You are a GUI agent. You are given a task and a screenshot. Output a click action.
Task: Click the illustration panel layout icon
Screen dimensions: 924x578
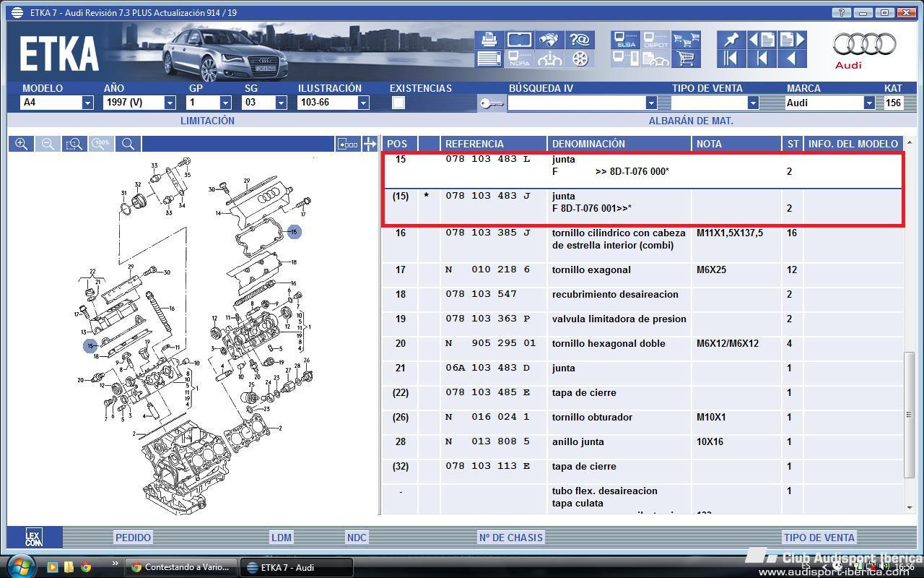[x=348, y=144]
